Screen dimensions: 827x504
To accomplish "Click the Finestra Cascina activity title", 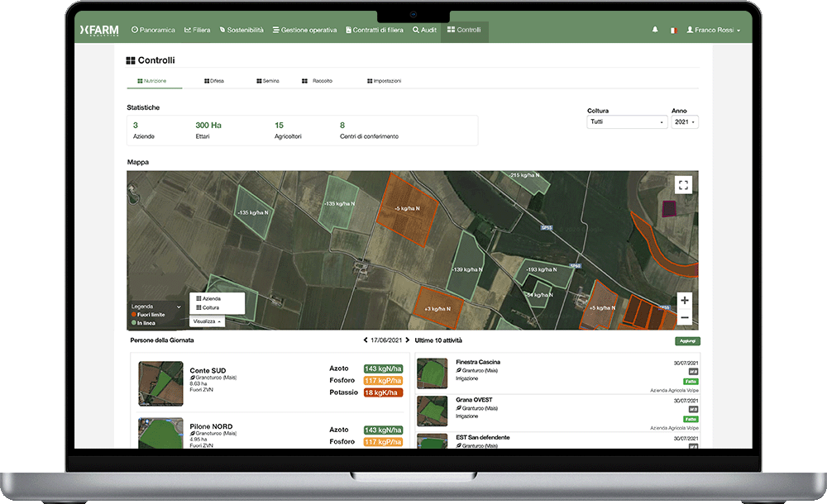I will point(478,362).
